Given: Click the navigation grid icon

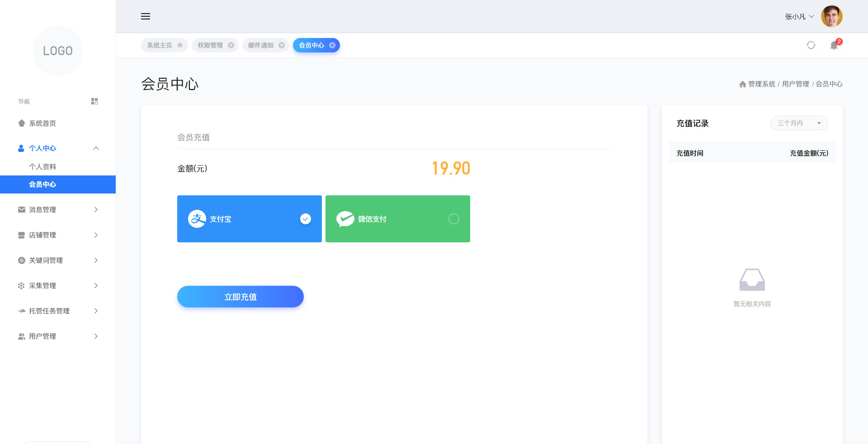Looking at the screenshot, I should click(x=94, y=101).
